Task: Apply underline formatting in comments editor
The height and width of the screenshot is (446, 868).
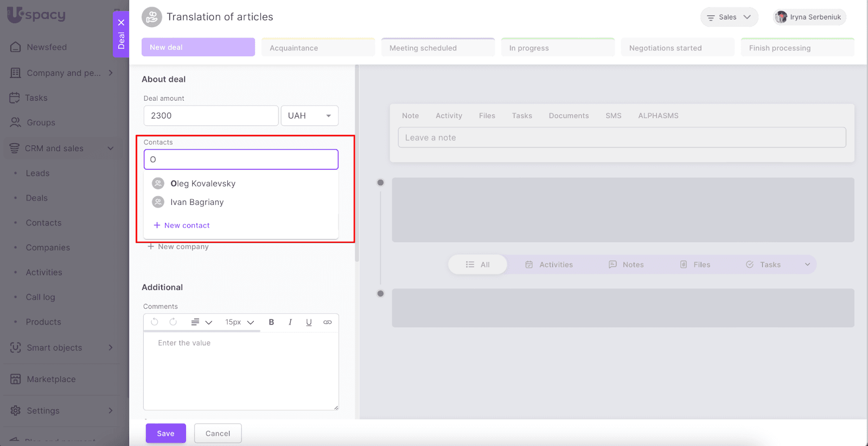Action: [309, 322]
